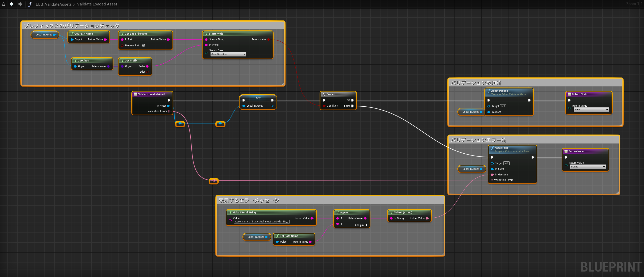
Task: Go back with the left arrow
Action: point(12,4)
